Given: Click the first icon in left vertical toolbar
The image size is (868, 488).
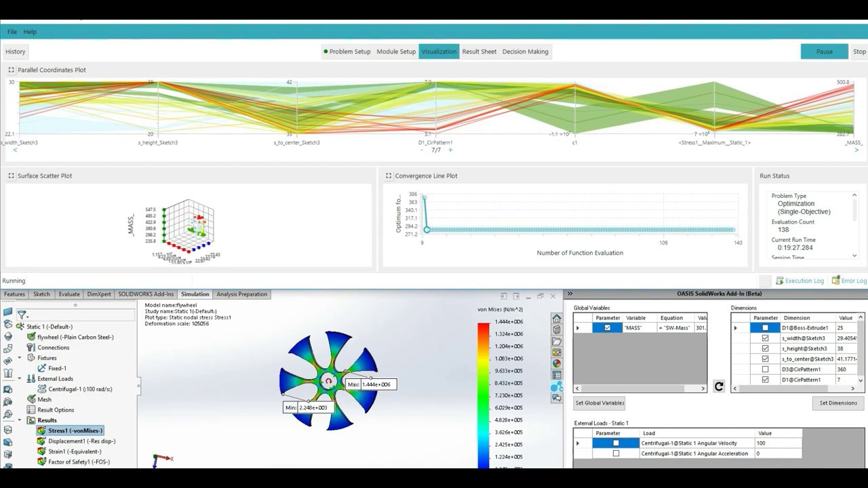Looking at the screenshot, I should point(7,312).
